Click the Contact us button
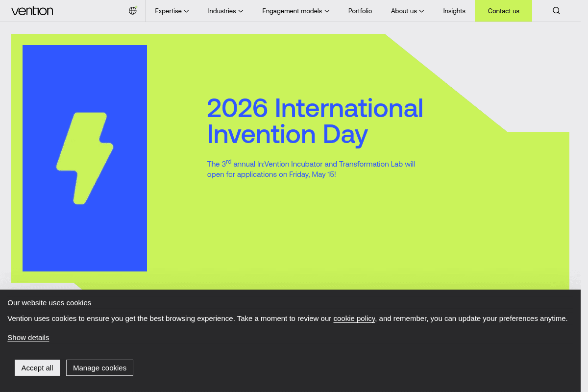 tap(503, 11)
